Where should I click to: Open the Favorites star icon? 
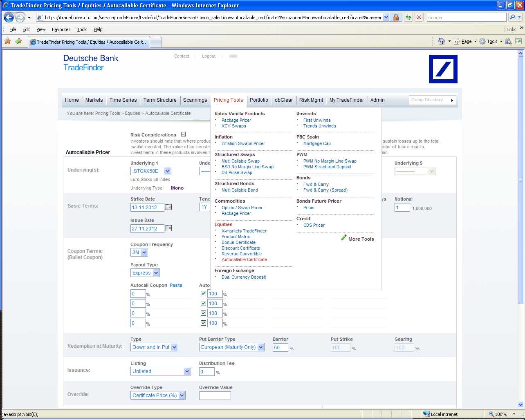(x=7, y=41)
